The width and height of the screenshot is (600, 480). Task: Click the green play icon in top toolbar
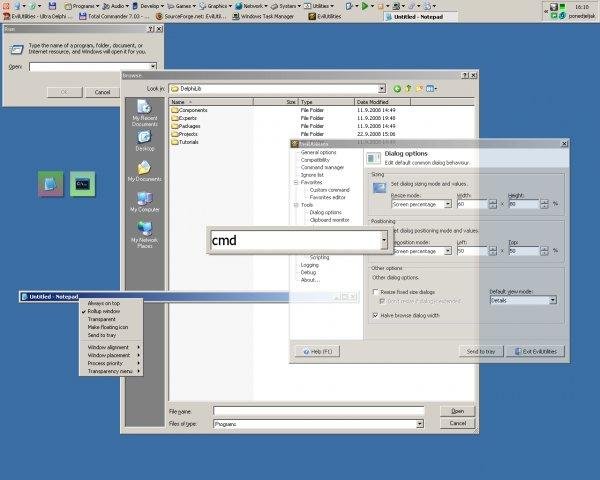tap(364, 6)
